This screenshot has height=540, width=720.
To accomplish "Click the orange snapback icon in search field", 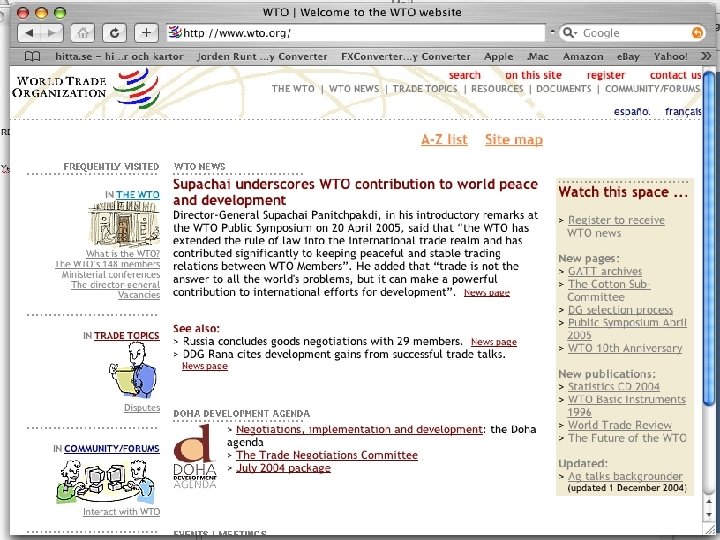I will tap(697, 33).
